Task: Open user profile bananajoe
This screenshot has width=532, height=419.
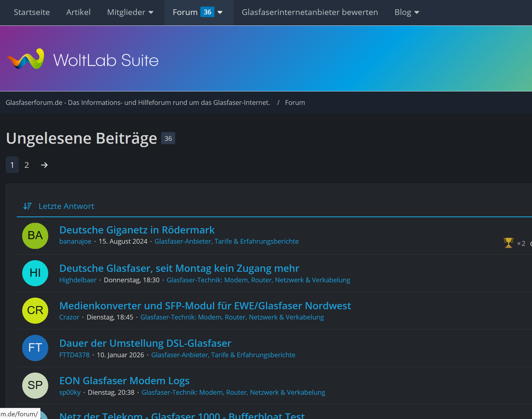Action: coord(75,241)
